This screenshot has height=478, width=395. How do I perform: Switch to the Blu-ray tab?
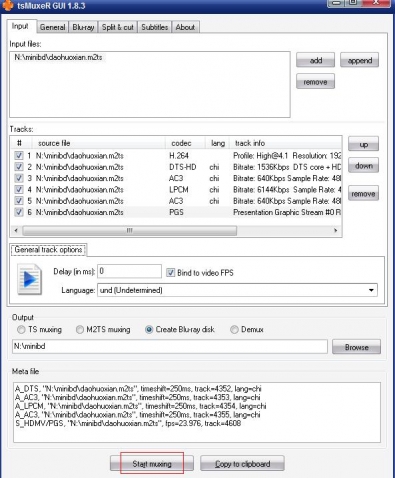[x=83, y=27]
